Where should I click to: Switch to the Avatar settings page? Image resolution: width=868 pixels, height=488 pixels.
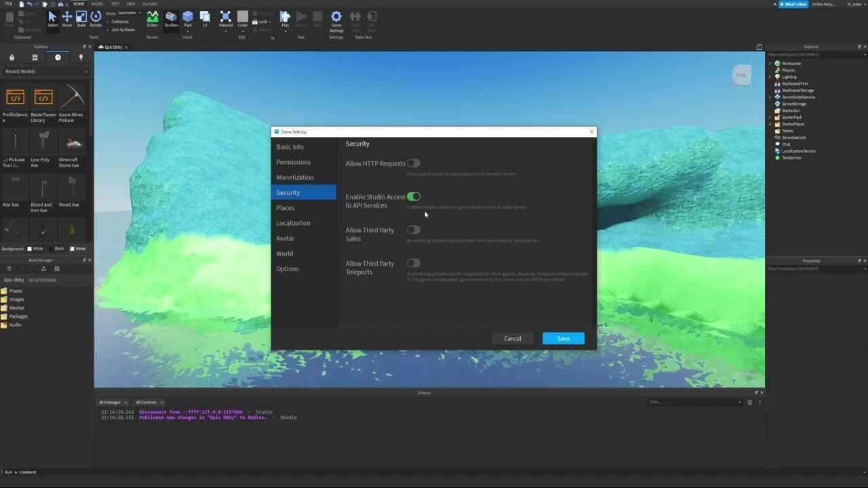304,239
